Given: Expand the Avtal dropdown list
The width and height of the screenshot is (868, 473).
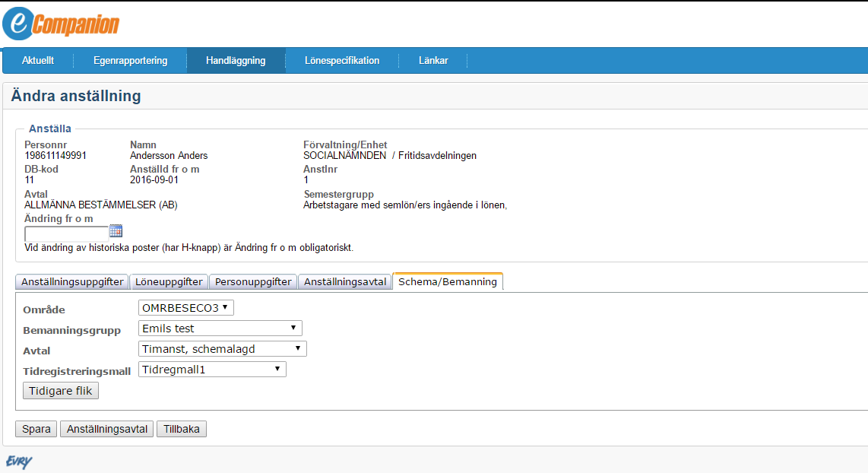Looking at the screenshot, I should [223, 349].
